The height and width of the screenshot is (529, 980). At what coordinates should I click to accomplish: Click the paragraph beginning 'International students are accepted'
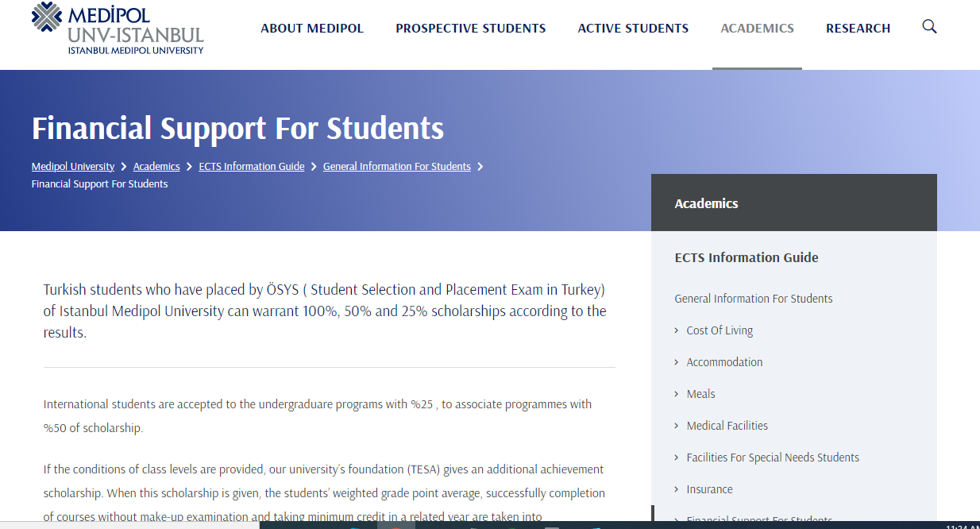pos(318,416)
